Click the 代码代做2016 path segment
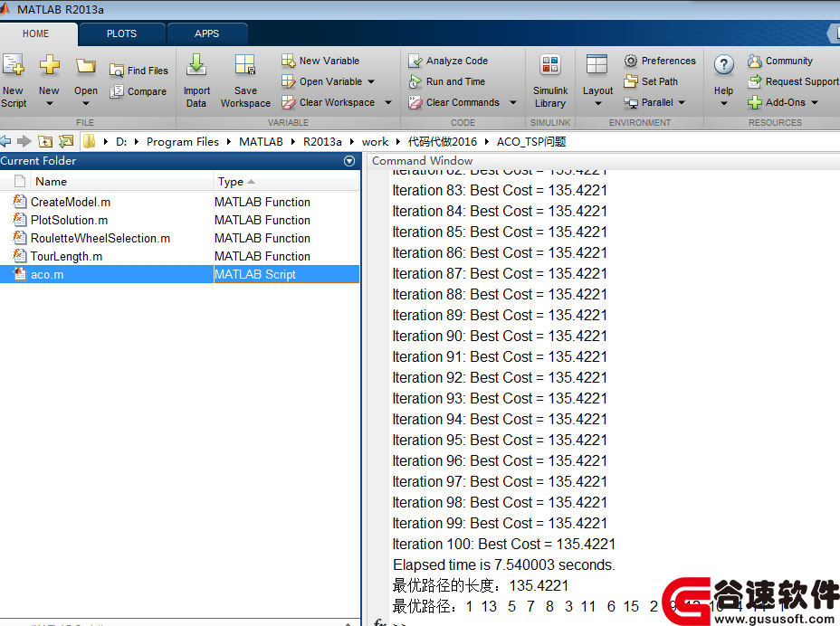 (x=443, y=142)
